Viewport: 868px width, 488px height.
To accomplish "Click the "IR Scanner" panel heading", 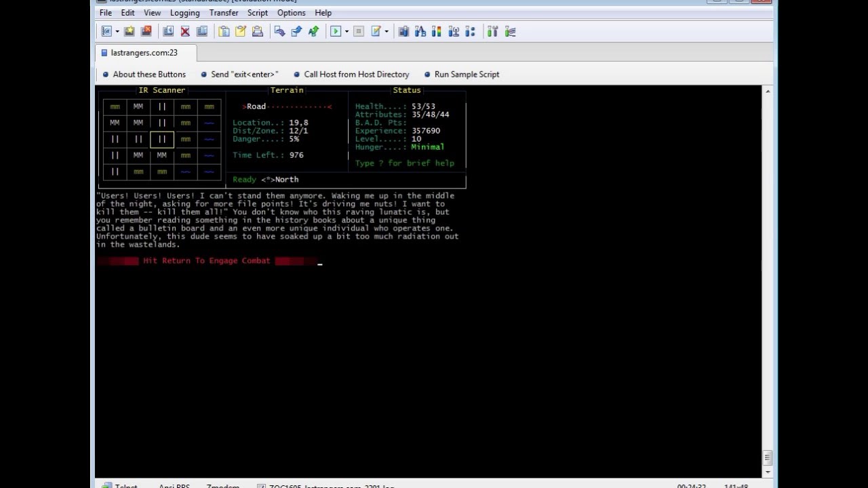I will pyautogui.click(x=161, y=90).
